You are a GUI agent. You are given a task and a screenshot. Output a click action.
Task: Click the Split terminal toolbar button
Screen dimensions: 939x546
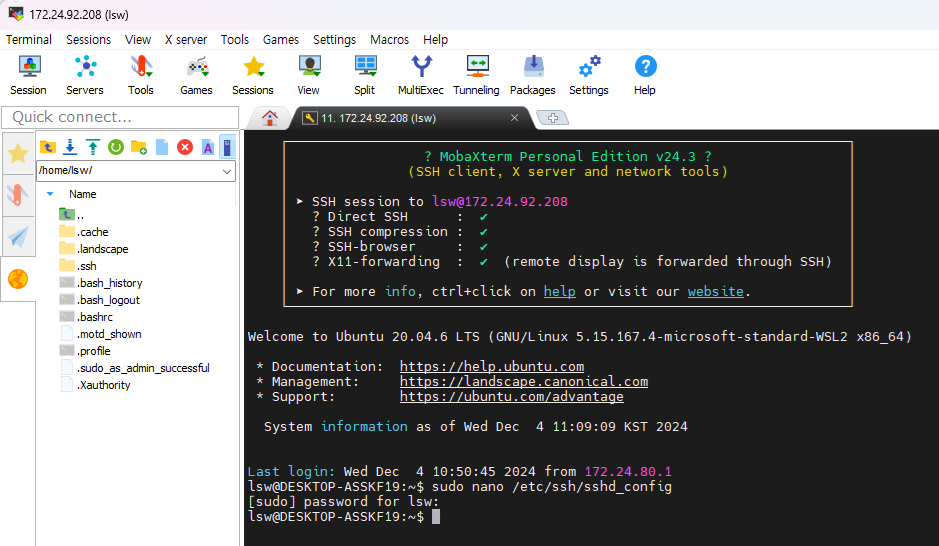pyautogui.click(x=364, y=75)
